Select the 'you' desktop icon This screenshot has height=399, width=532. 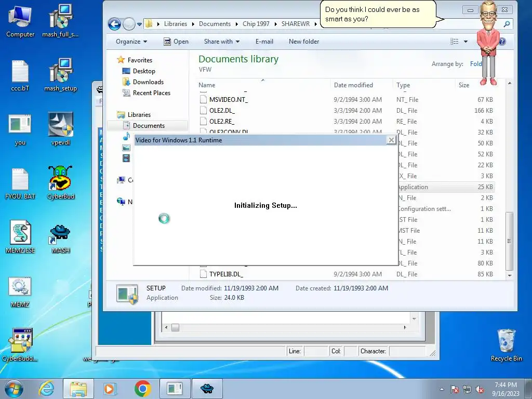pyautogui.click(x=20, y=129)
